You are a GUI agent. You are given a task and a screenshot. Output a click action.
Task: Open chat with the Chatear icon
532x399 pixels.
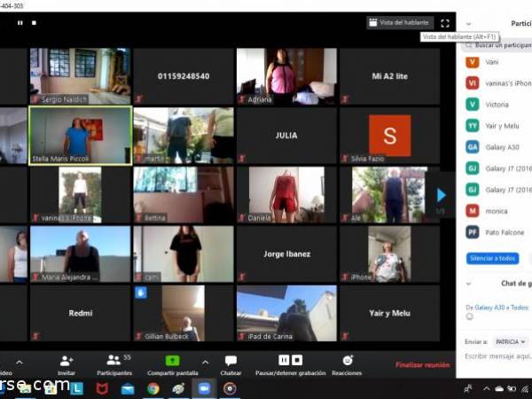pyautogui.click(x=231, y=361)
